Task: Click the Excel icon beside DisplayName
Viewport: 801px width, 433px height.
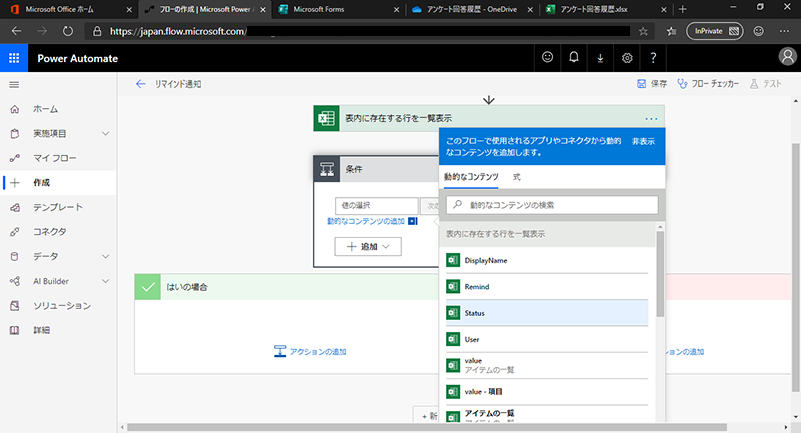Action: click(453, 260)
